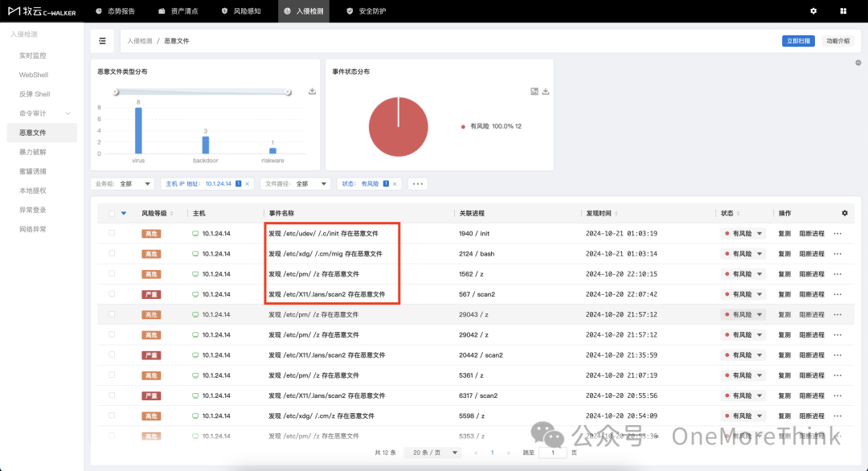Click host icon in 1940 / init row
This screenshot has height=471, width=868.
click(195, 234)
